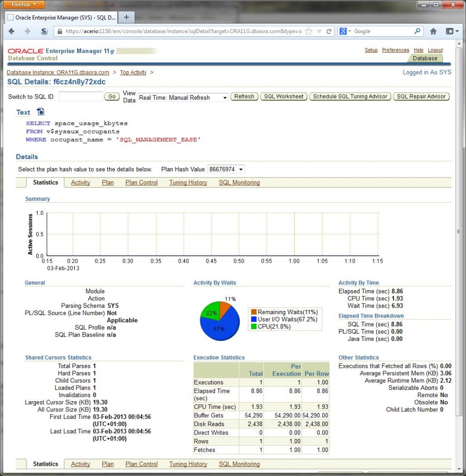Viewport: 466px width, 476px height.
Task: Select the Oracle Enterprise Manager browser tab
Action: point(61,17)
